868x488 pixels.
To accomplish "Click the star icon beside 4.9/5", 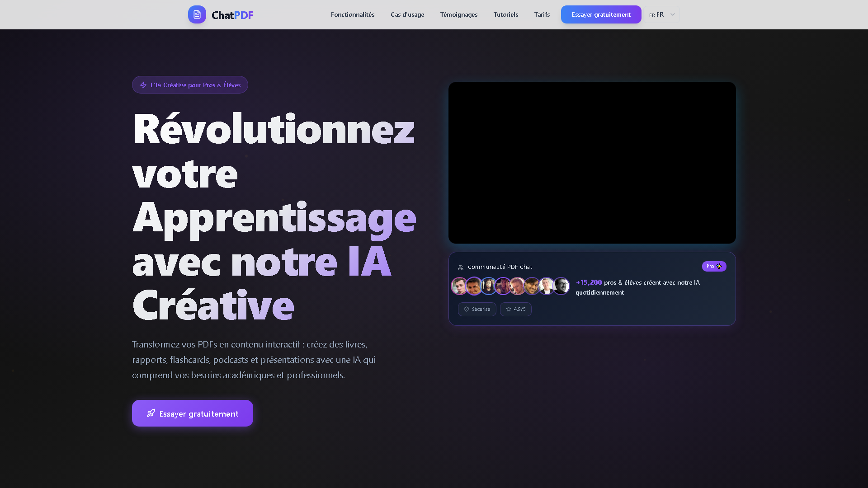I will pyautogui.click(x=509, y=309).
